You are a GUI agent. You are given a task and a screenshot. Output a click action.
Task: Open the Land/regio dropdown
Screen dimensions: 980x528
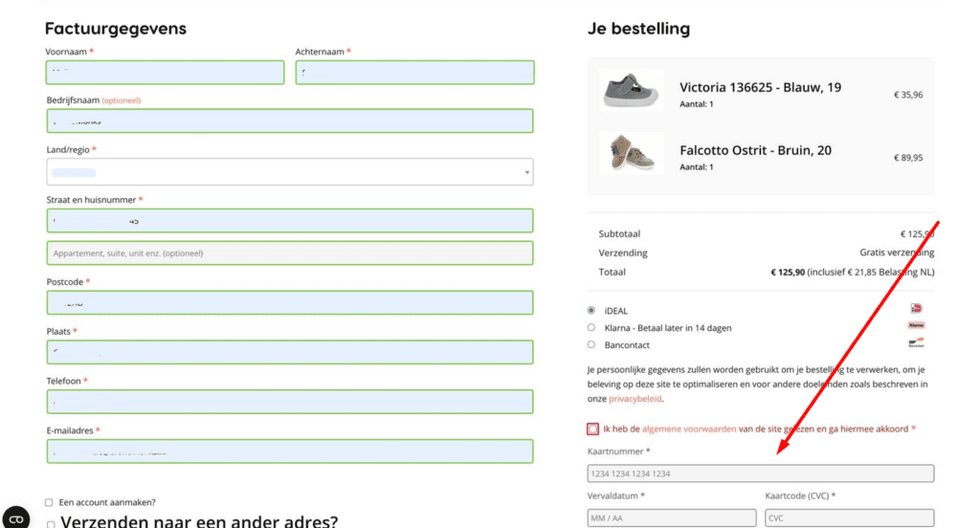click(x=289, y=172)
